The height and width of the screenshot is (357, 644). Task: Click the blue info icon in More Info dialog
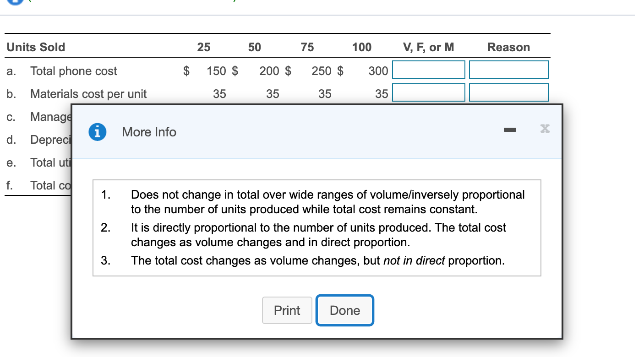click(96, 132)
